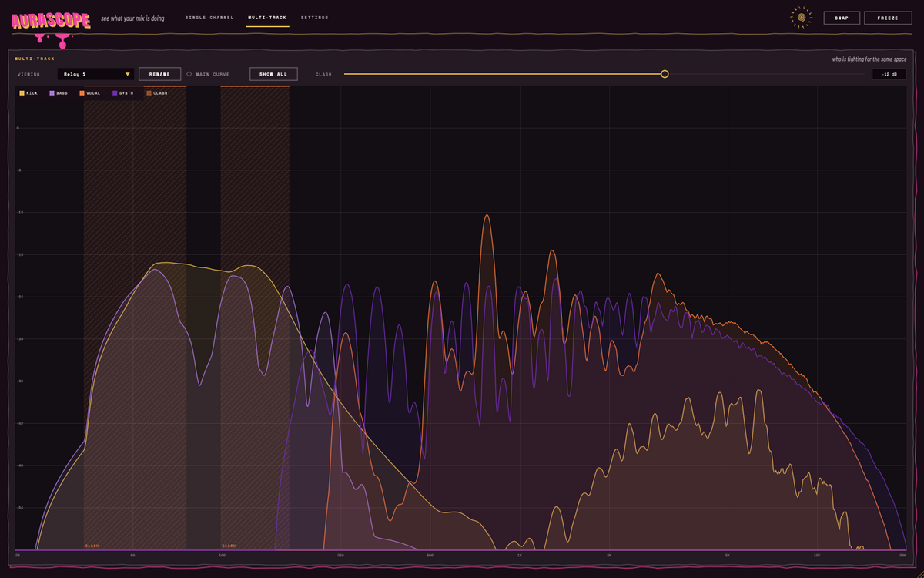Open the Viewing Relay 1 dropdown
Viewport: 924px width, 578px height.
point(96,74)
